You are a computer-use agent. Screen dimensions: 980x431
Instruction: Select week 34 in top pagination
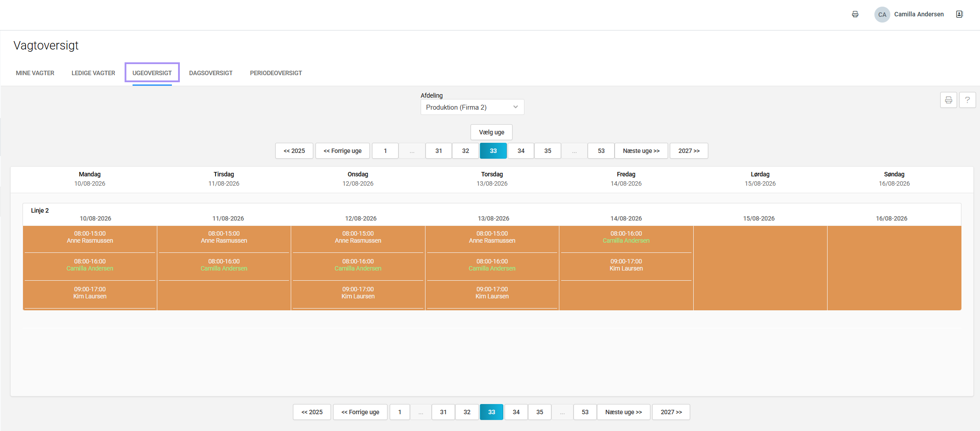521,151
